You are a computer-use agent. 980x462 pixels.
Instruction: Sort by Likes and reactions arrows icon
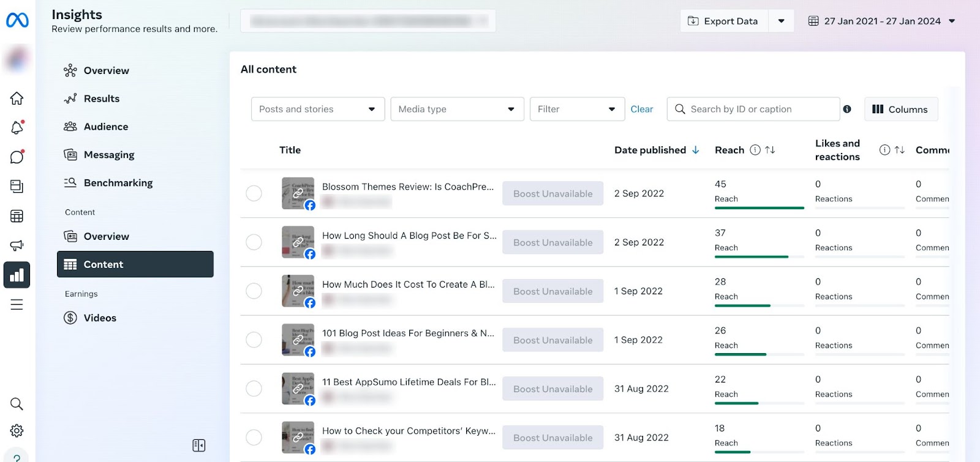pyautogui.click(x=899, y=150)
